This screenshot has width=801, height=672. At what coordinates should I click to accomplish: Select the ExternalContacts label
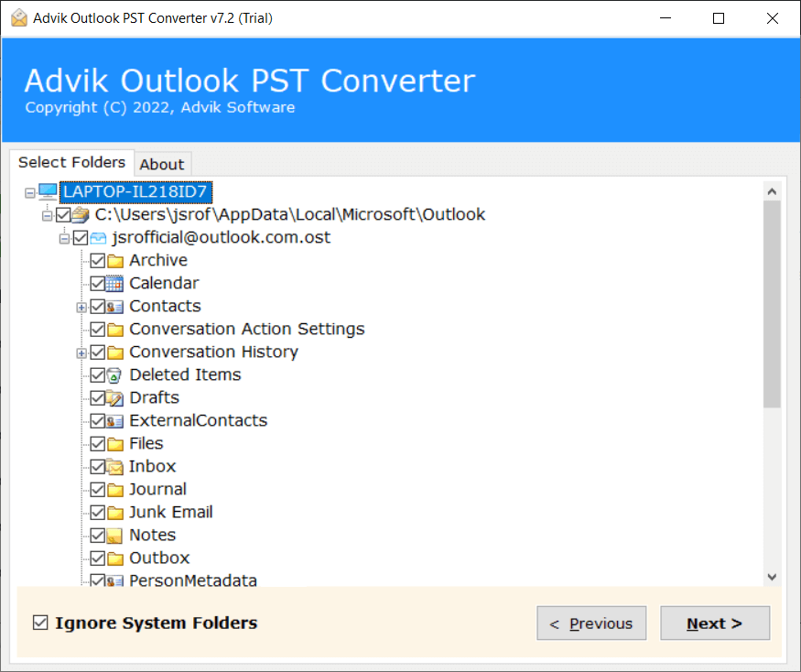[x=199, y=420]
